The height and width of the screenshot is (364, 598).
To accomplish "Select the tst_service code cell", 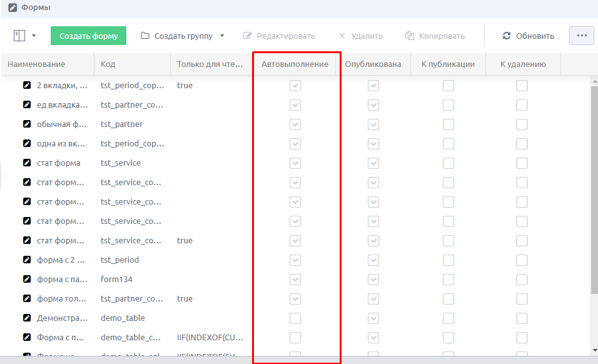I will [x=121, y=163].
